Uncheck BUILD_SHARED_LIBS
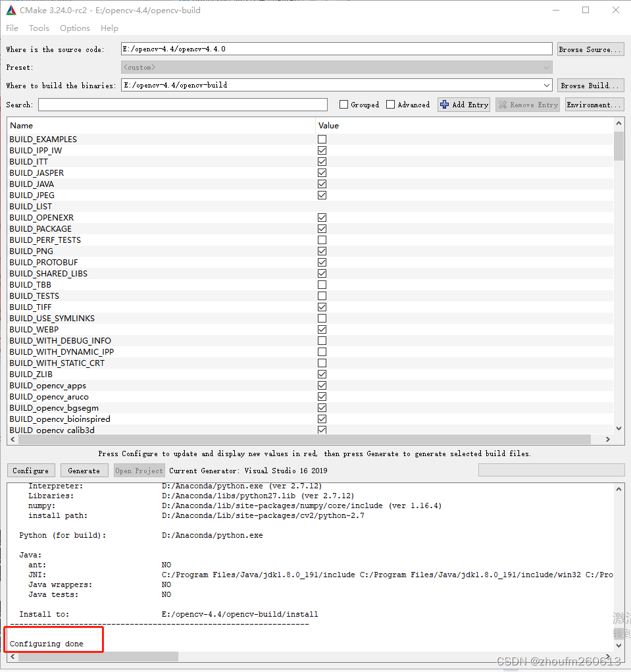This screenshot has height=672, width=631. [322, 273]
